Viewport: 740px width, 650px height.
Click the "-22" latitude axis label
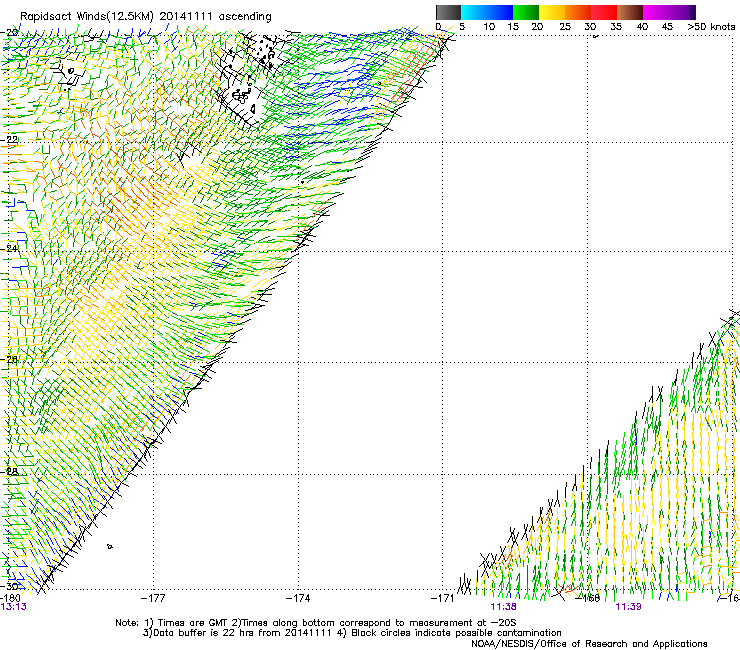tap(9, 140)
